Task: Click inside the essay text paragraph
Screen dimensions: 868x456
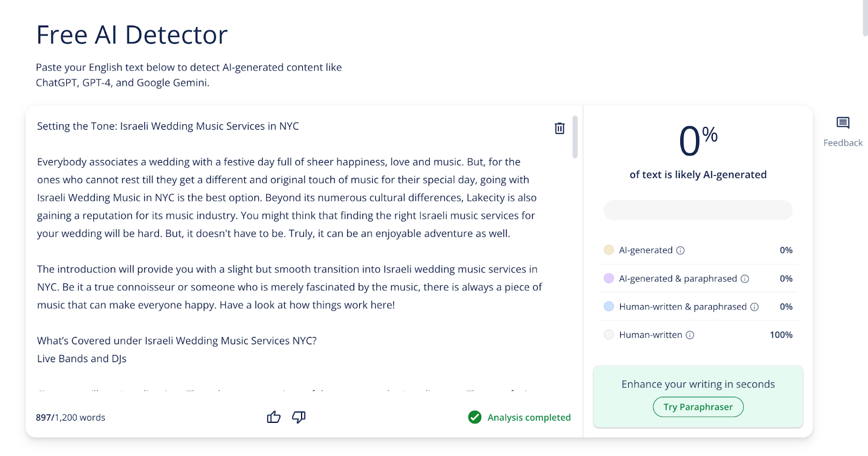Action: [288, 198]
